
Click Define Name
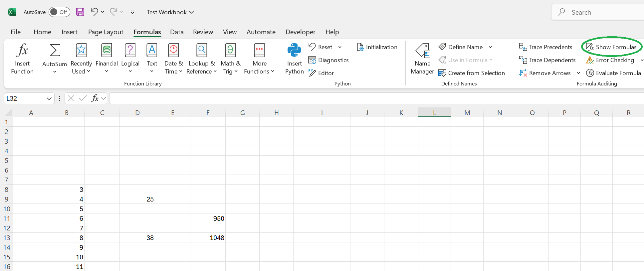click(461, 47)
